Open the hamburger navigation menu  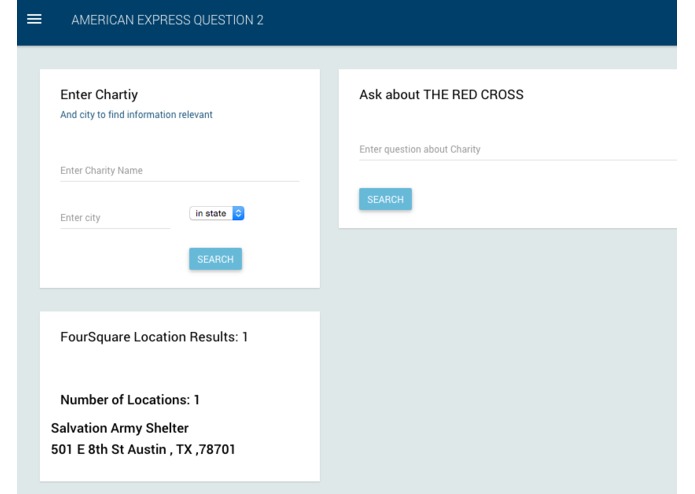click(x=34, y=19)
